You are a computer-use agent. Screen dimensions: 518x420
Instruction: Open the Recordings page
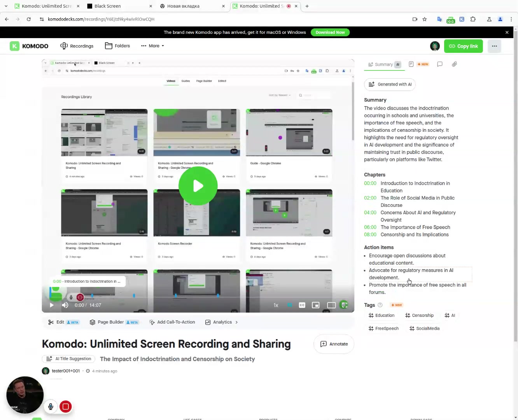77,46
